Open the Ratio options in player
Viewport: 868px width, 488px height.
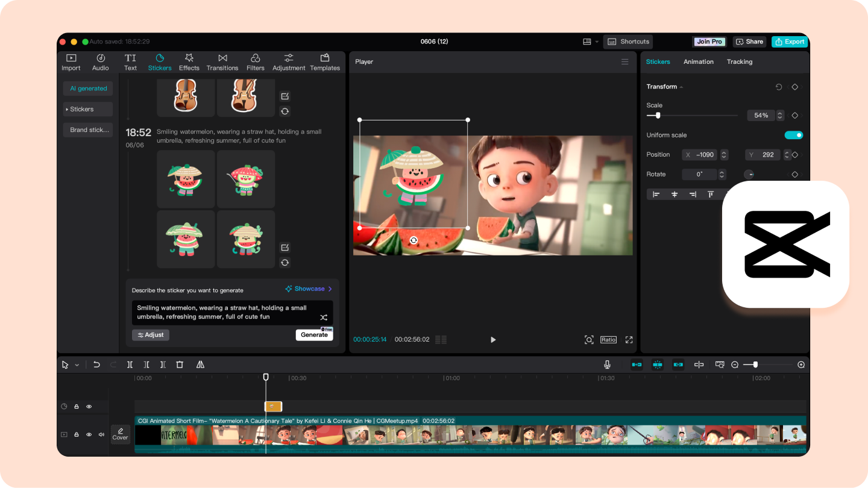tap(608, 340)
